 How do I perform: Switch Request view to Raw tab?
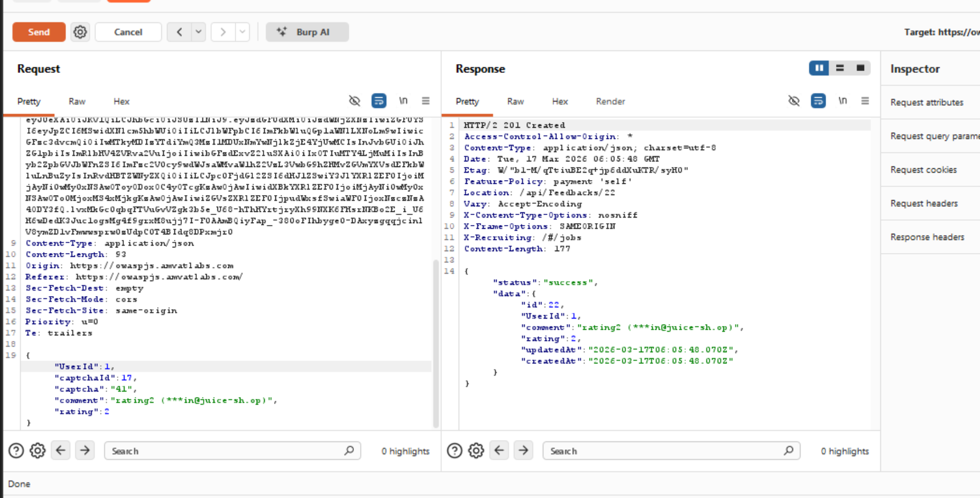77,102
